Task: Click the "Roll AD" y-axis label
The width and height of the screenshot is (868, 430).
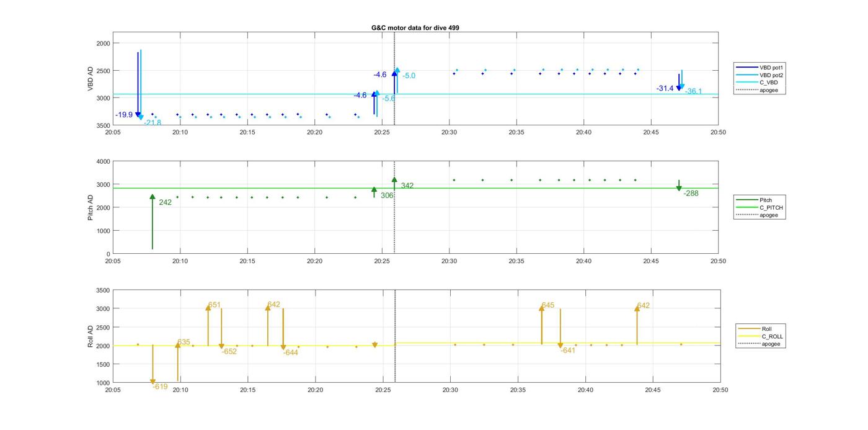Action: point(91,336)
